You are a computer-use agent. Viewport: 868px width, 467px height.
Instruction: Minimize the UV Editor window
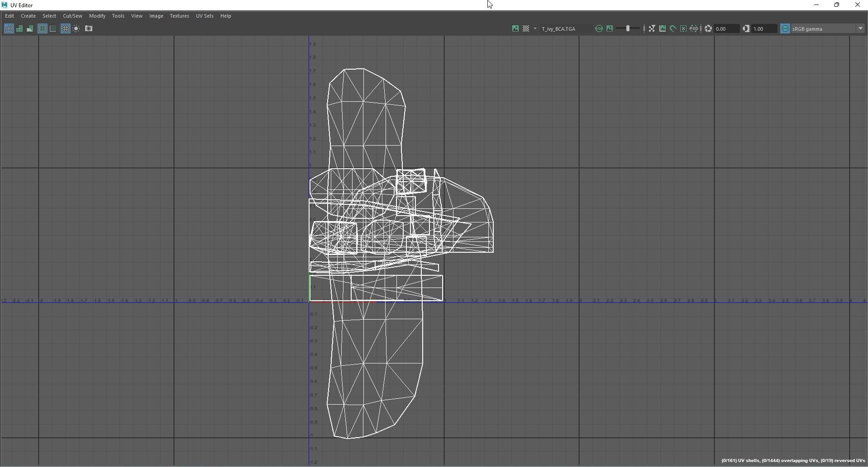[x=816, y=5]
